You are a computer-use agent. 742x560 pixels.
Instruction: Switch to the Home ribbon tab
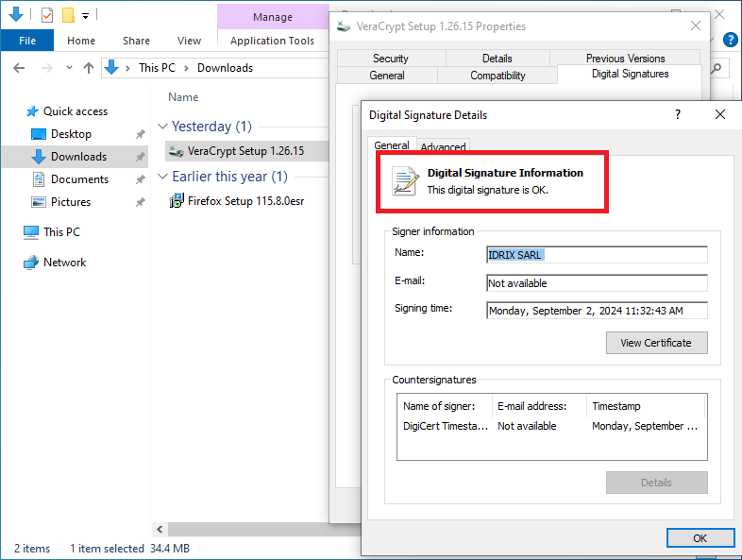coord(81,41)
